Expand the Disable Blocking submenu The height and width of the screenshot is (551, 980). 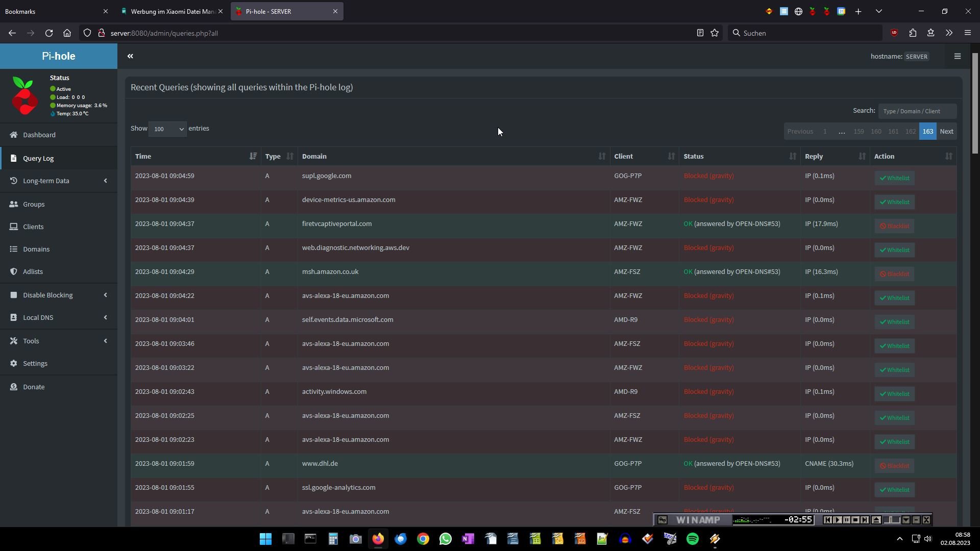[x=58, y=295]
